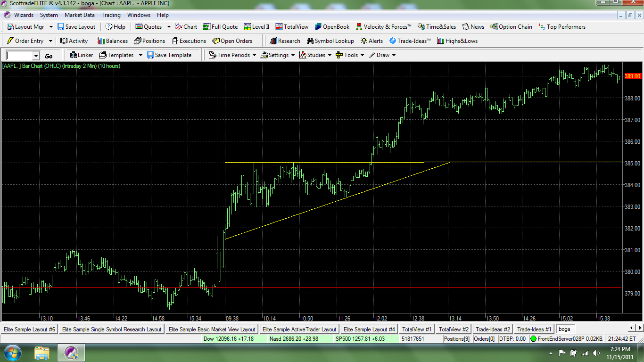The width and height of the screenshot is (644, 362).
Task: Open the Option Chain tool
Action: tap(512, 27)
